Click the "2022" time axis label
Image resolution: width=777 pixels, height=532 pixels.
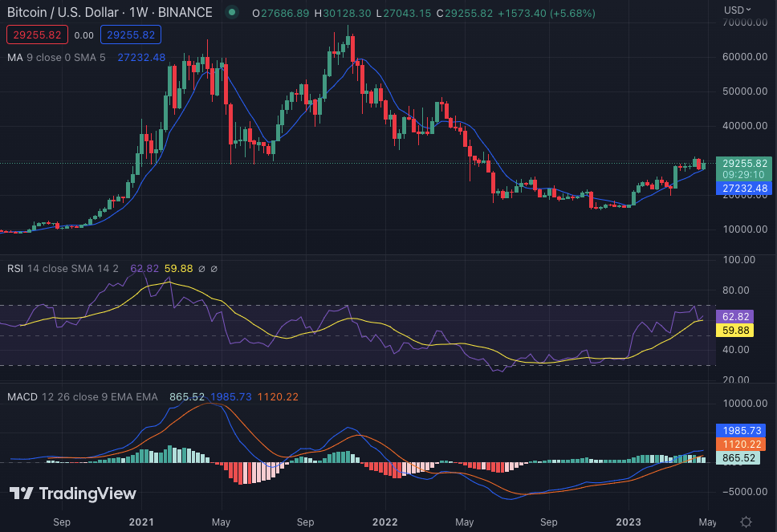385,522
